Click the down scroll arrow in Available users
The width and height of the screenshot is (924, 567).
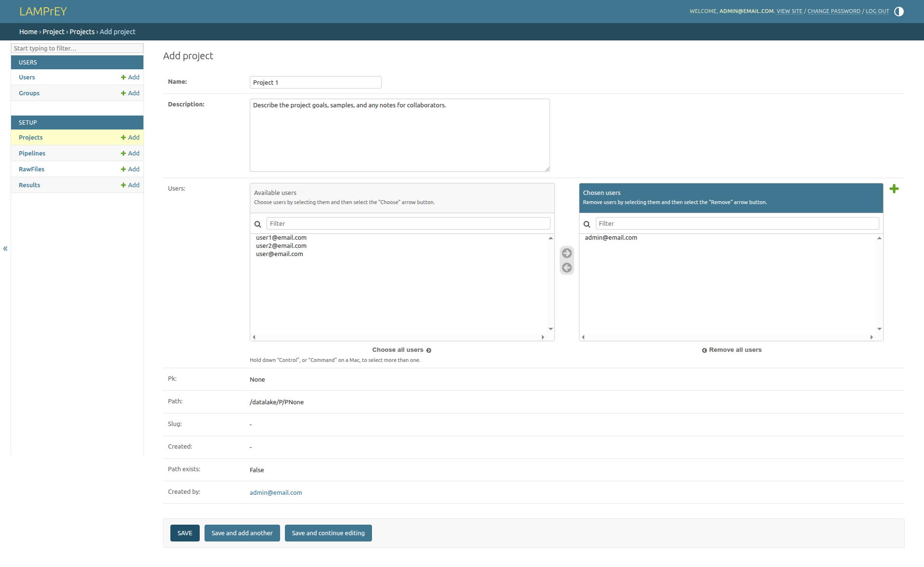pyautogui.click(x=551, y=329)
